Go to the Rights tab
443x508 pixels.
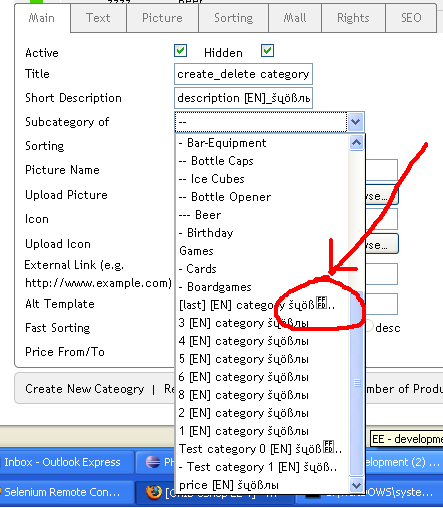[x=353, y=18]
